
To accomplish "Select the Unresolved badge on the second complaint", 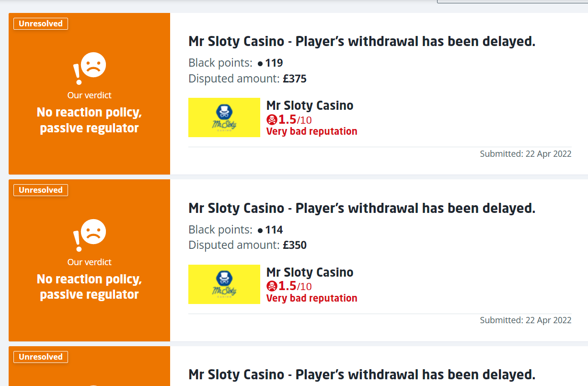I will tap(41, 190).
